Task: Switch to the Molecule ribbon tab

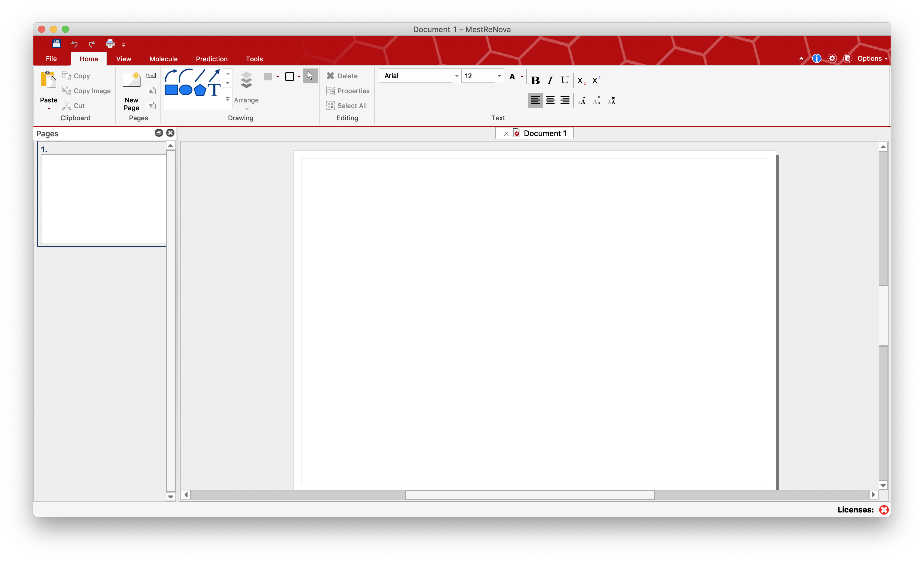Action: point(163,59)
